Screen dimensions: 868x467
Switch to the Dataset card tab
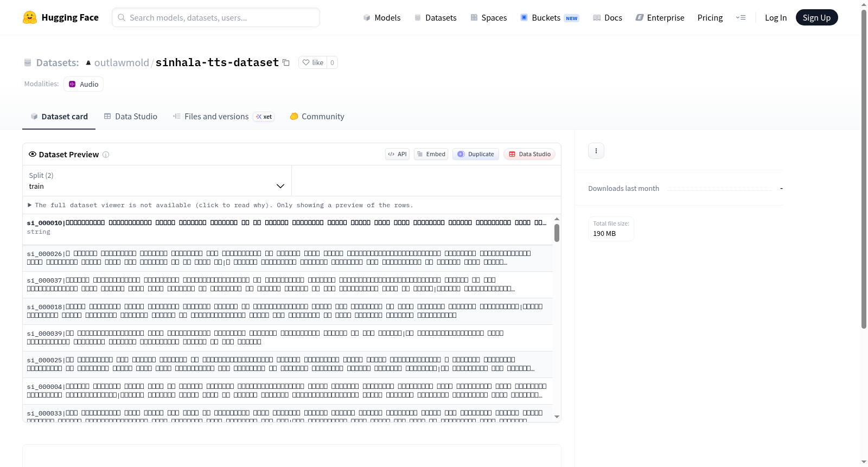point(59,117)
